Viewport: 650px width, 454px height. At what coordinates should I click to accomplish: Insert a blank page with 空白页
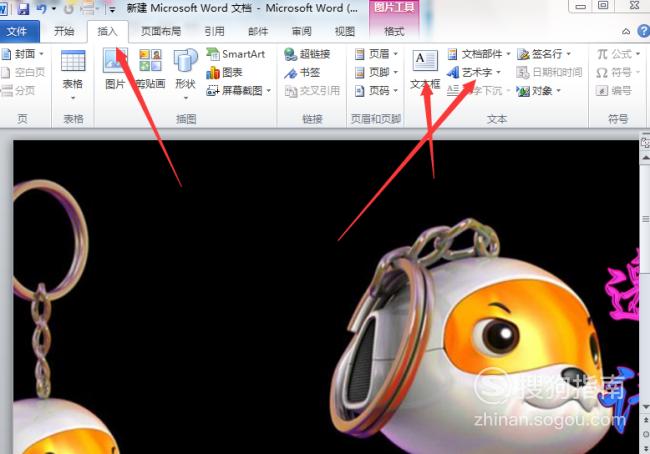tap(23, 72)
